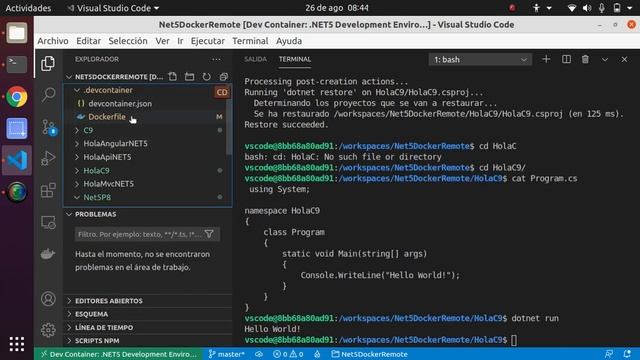The height and width of the screenshot is (360, 640).
Task: Expand the HolaAngularNET5 folder
Action: pyautogui.click(x=147, y=143)
